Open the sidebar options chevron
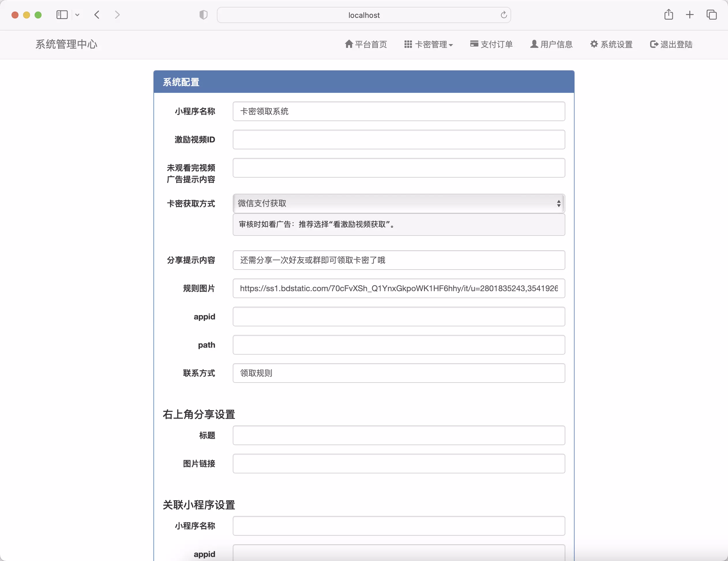The height and width of the screenshot is (561, 728). point(77,15)
